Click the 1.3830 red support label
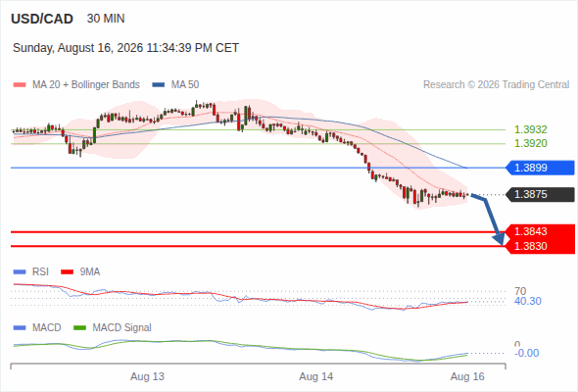578x392 pixels. tap(540, 246)
